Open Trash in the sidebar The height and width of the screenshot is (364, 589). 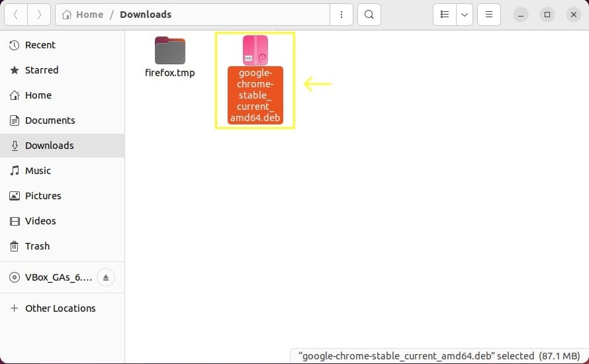62,246
